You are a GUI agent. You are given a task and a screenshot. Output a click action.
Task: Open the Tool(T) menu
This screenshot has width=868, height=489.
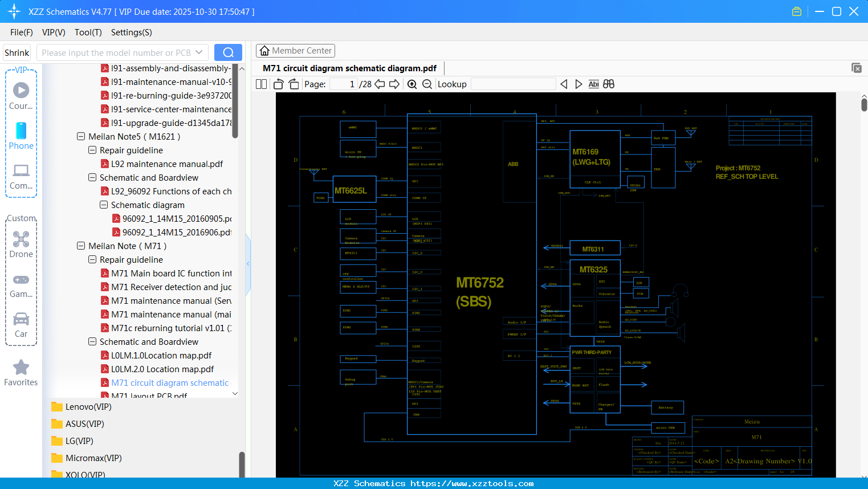click(88, 32)
